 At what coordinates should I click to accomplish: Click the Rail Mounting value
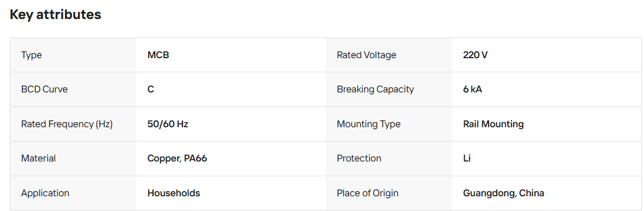coord(493,124)
